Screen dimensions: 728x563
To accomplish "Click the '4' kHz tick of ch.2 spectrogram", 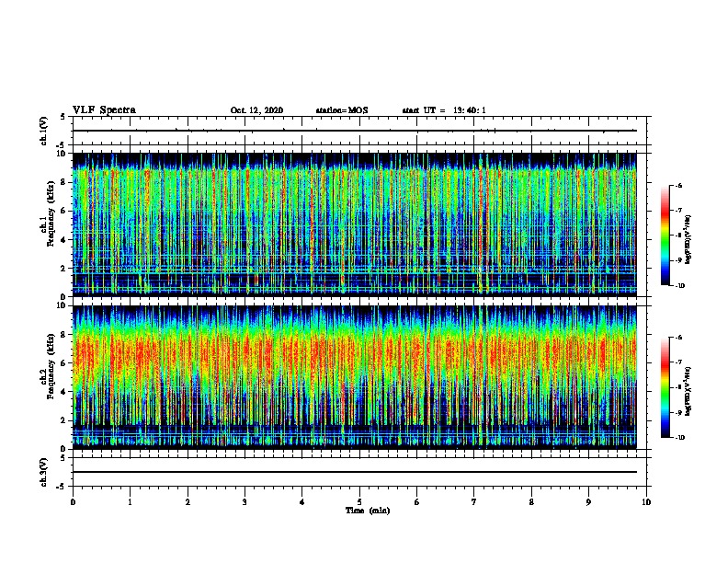I will 63,392.
